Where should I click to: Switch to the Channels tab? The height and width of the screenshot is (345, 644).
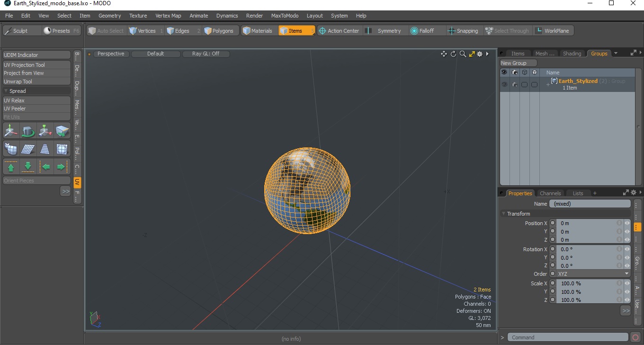click(550, 193)
